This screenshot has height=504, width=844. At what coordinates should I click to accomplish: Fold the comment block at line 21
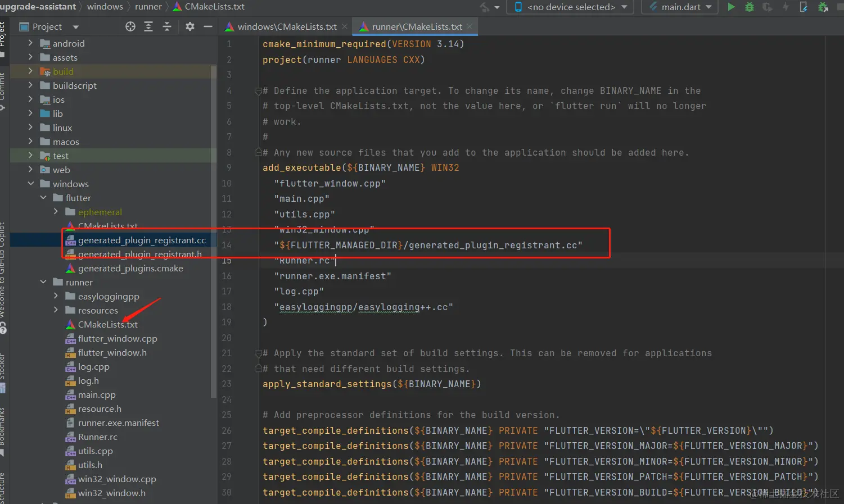tap(258, 353)
